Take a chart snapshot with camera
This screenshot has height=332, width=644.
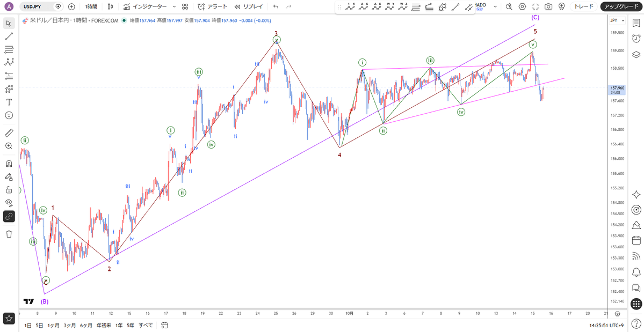(548, 6)
